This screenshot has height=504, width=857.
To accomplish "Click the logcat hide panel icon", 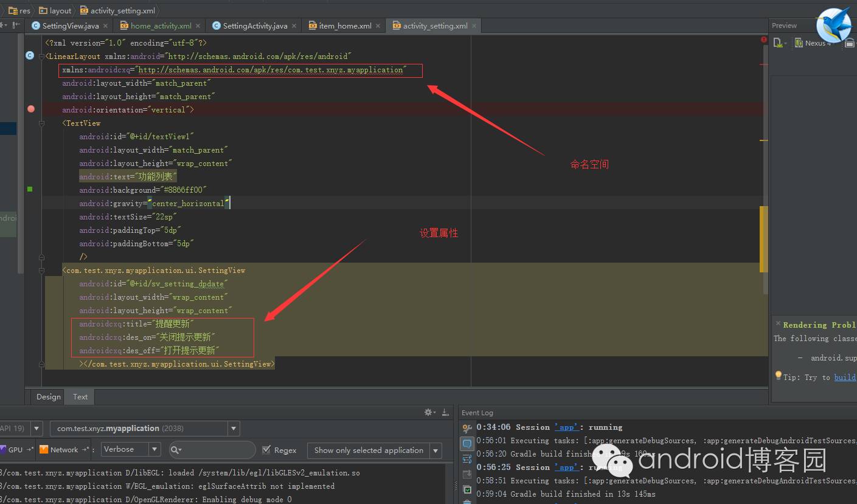I will point(446,412).
